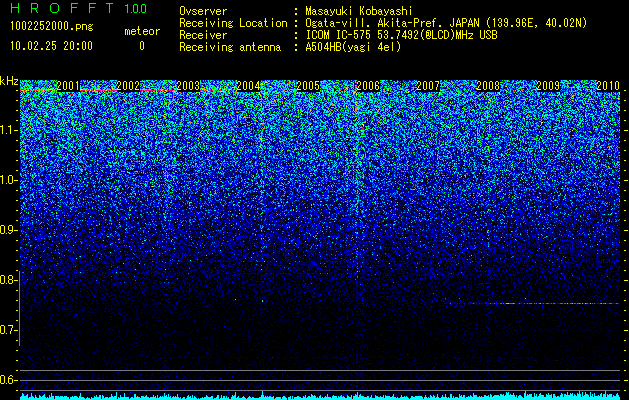This screenshot has width=629, height=400.
Task: Click the 2003 time marker
Action: click(x=188, y=85)
